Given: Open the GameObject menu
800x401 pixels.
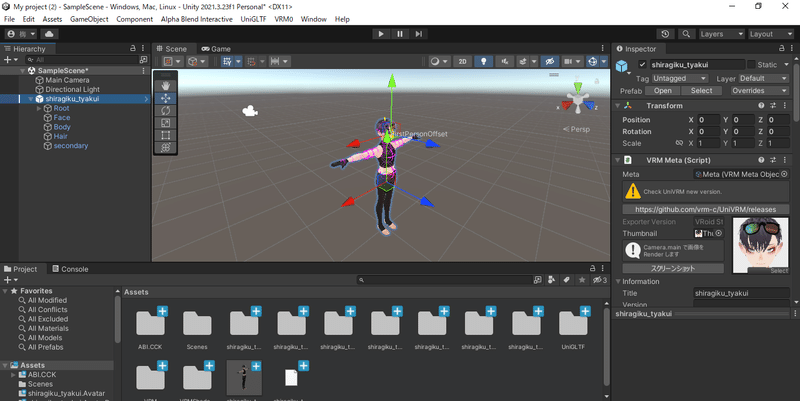Looking at the screenshot, I should click(x=89, y=19).
